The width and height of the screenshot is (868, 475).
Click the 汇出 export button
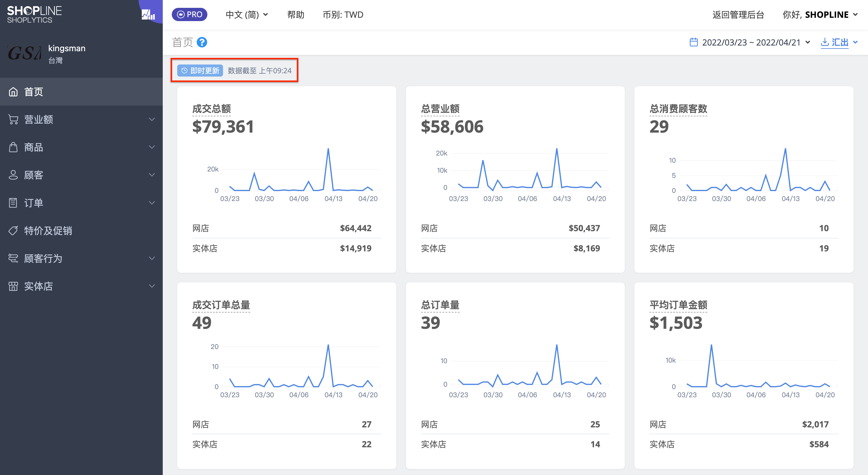coord(835,42)
